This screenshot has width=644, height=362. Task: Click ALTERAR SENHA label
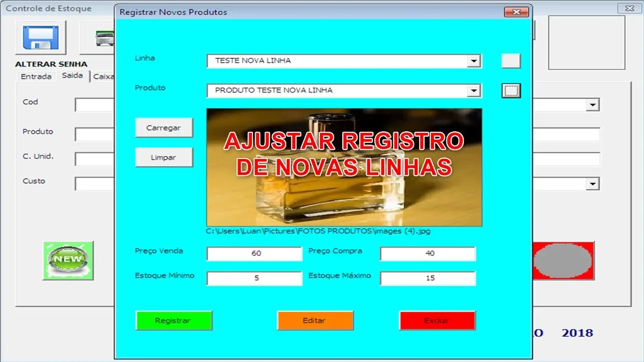tap(51, 64)
